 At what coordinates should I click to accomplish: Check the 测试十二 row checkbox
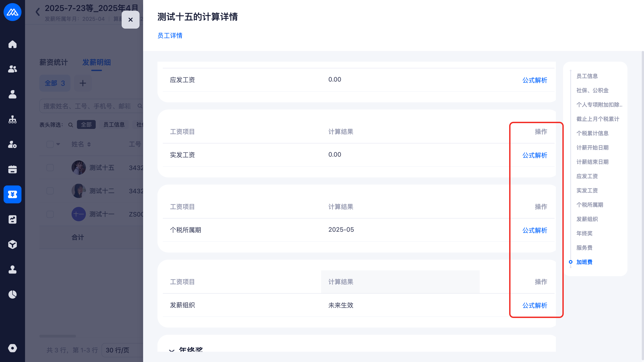(x=50, y=191)
